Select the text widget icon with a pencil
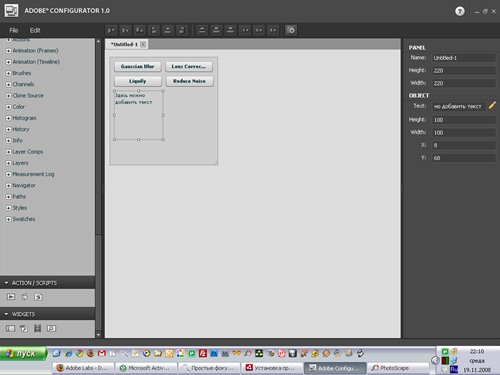 point(24,329)
